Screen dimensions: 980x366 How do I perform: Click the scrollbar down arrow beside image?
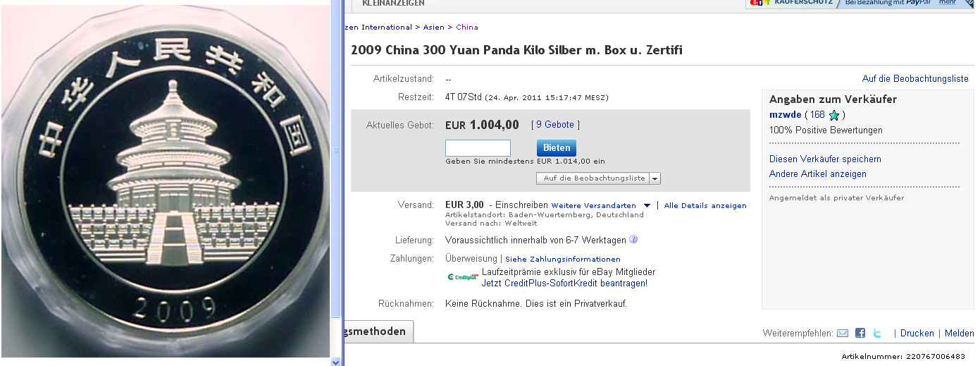coord(336,361)
